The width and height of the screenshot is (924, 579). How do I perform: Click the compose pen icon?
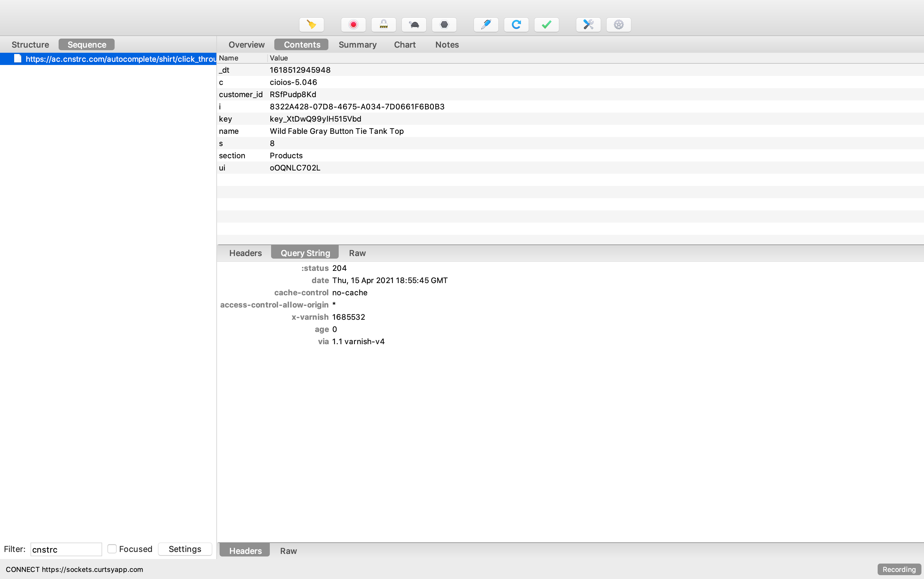coord(486,25)
